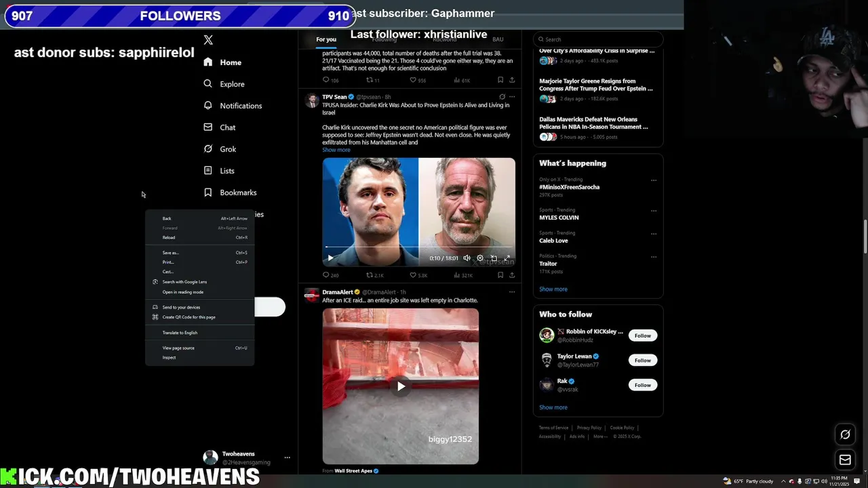The height and width of the screenshot is (488, 868).
Task: Open the floating Grok button
Action: pyautogui.click(x=845, y=434)
